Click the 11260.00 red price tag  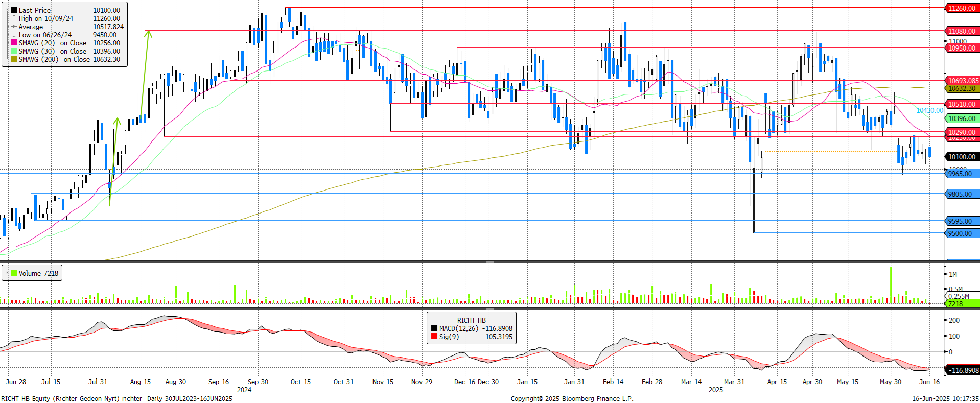pos(961,8)
